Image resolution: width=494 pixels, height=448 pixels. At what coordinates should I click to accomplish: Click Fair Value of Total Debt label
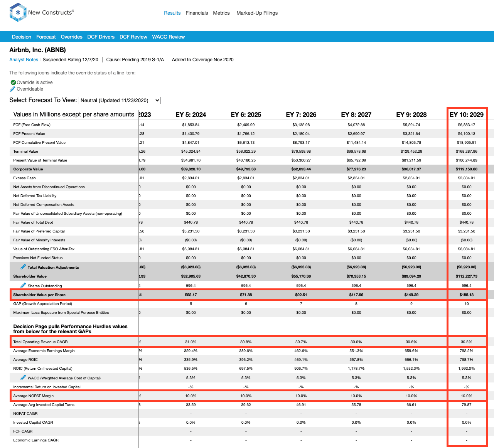tap(33, 222)
